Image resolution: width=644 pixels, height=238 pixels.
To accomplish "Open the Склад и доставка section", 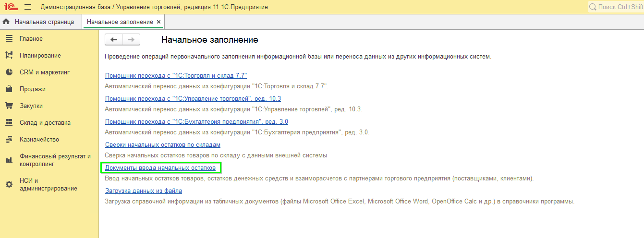I will pos(45,123).
